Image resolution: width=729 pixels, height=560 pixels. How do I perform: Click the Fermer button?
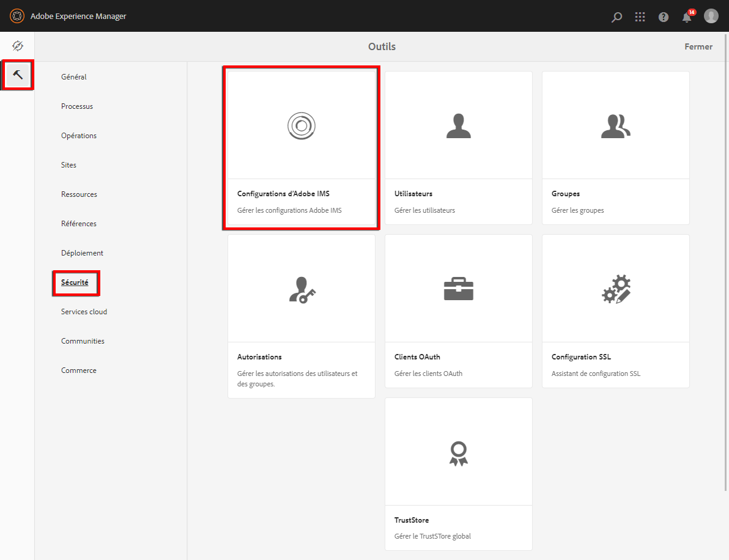[698, 46]
